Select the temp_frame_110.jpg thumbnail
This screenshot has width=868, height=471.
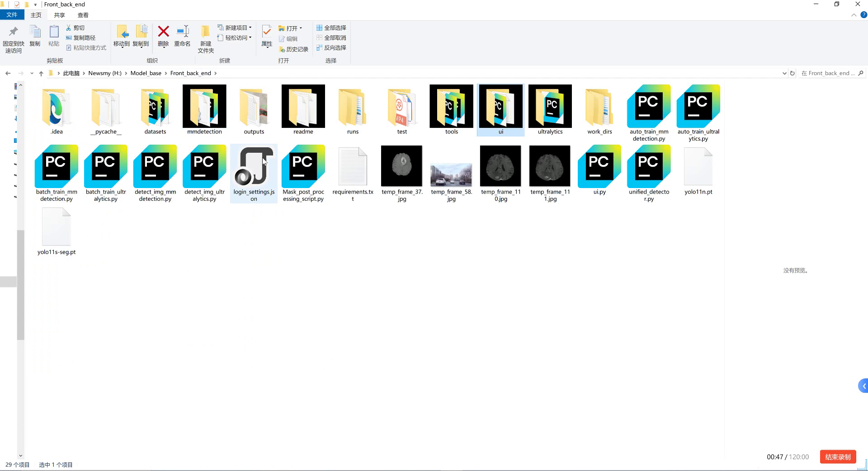500,174
